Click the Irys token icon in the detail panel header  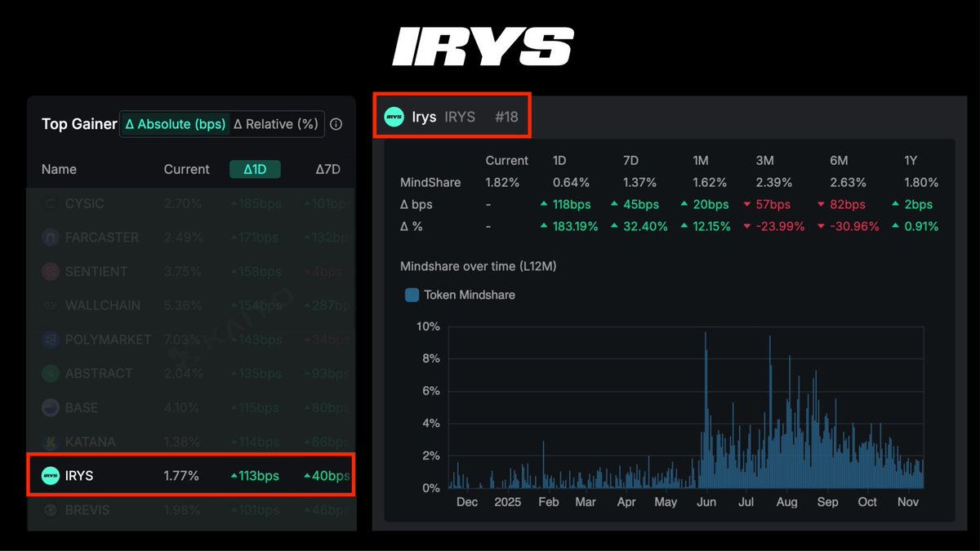(x=394, y=117)
